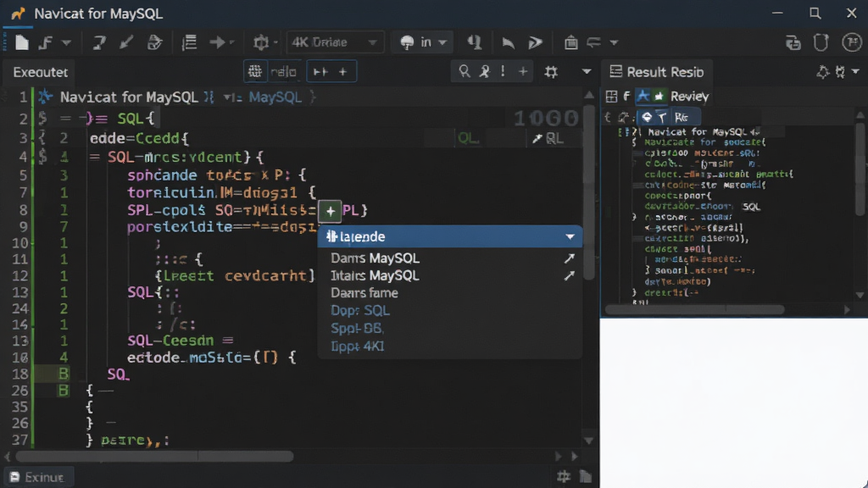The height and width of the screenshot is (488, 868).
Task: Open the arrow dropdown beside the F toolbar icon
Action: (66, 42)
